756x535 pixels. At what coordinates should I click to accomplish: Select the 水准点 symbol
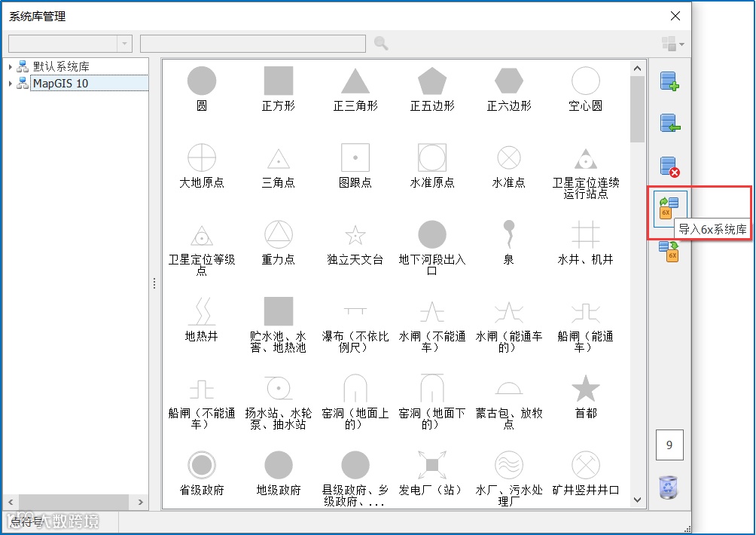click(509, 166)
